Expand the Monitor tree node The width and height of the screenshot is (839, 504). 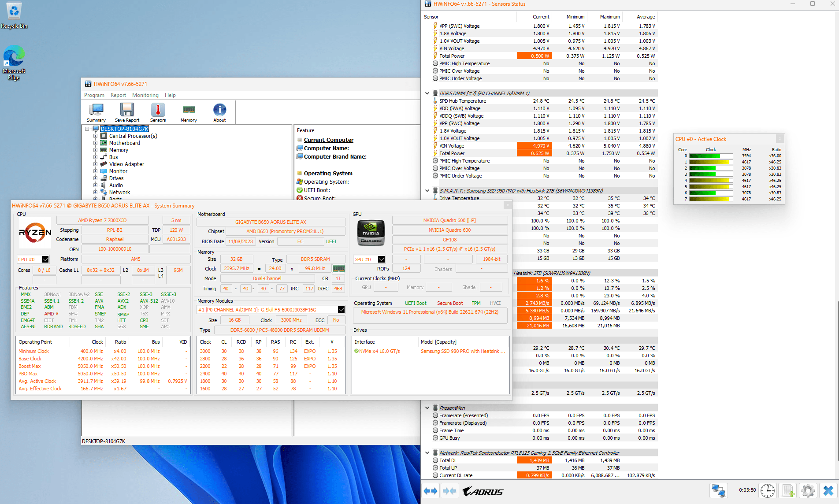tap(95, 171)
